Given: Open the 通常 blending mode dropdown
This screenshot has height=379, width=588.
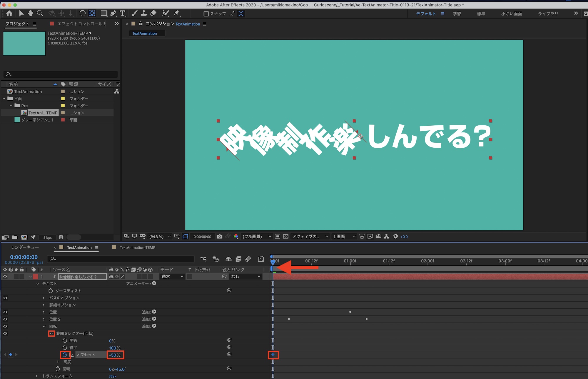Looking at the screenshot, I should coord(172,277).
